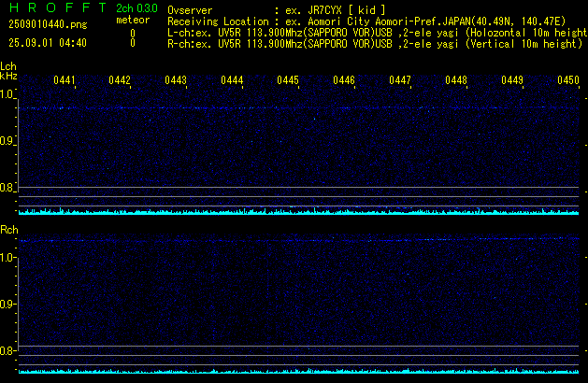
Task: Click the L-ch antenna description line
Action: (378, 33)
